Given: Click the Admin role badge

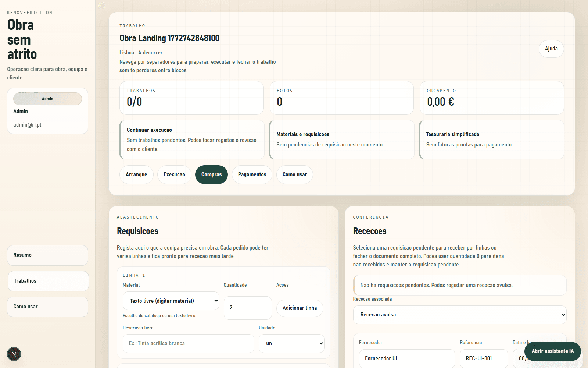Looking at the screenshot, I should (47, 99).
